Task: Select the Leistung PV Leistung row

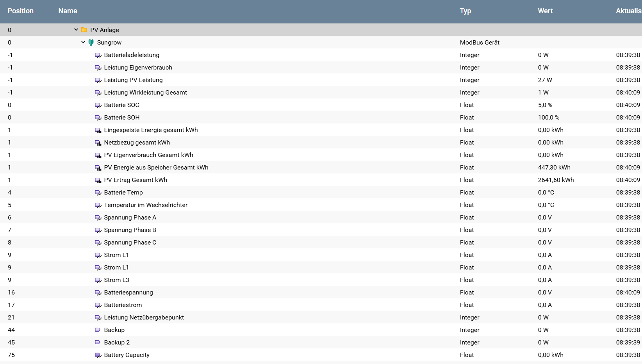Action: pyautogui.click(x=133, y=80)
